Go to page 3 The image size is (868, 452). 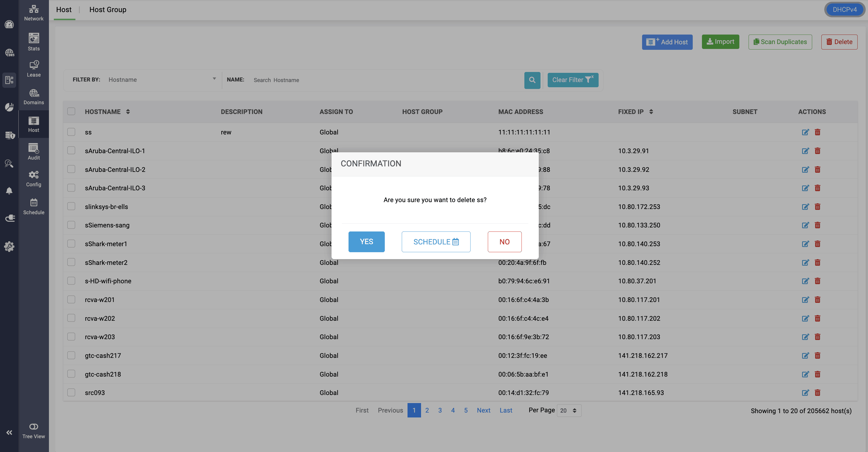440,410
